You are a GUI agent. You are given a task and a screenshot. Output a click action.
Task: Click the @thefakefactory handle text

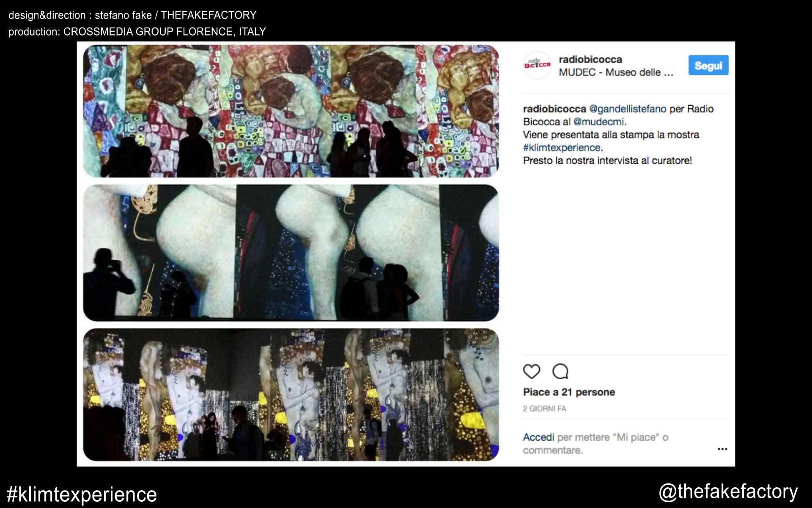click(728, 491)
